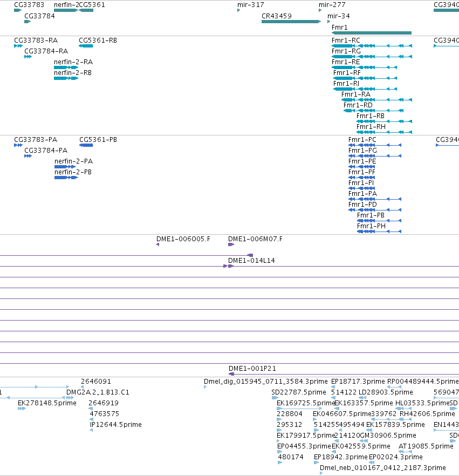Image resolution: width=459 pixels, height=476 pixels.
Task: Click the EK278148.5prime EST label
Action: click(x=47, y=403)
